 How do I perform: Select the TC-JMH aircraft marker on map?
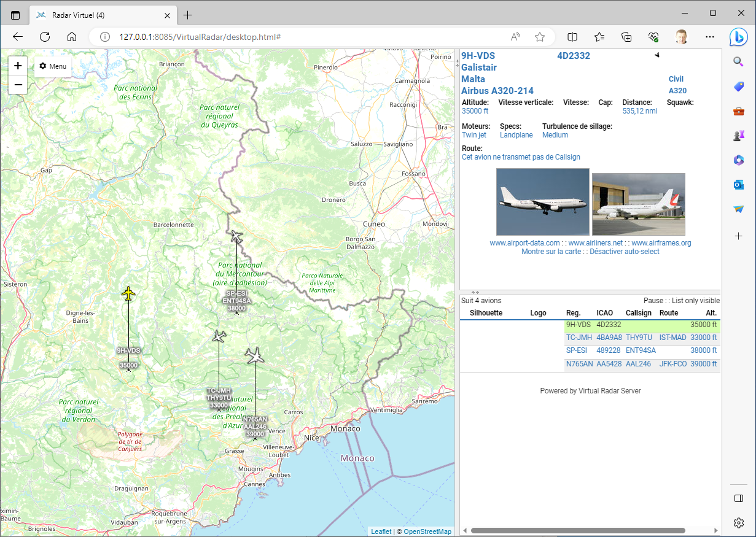point(219,336)
